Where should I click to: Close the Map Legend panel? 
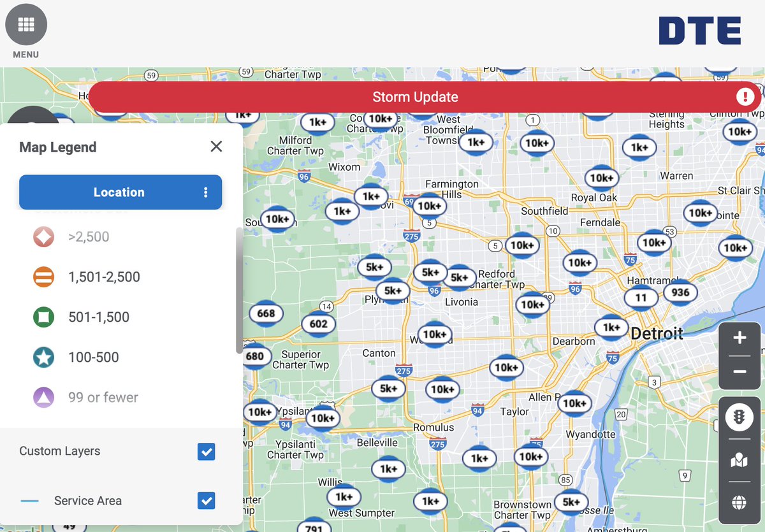pyautogui.click(x=216, y=147)
